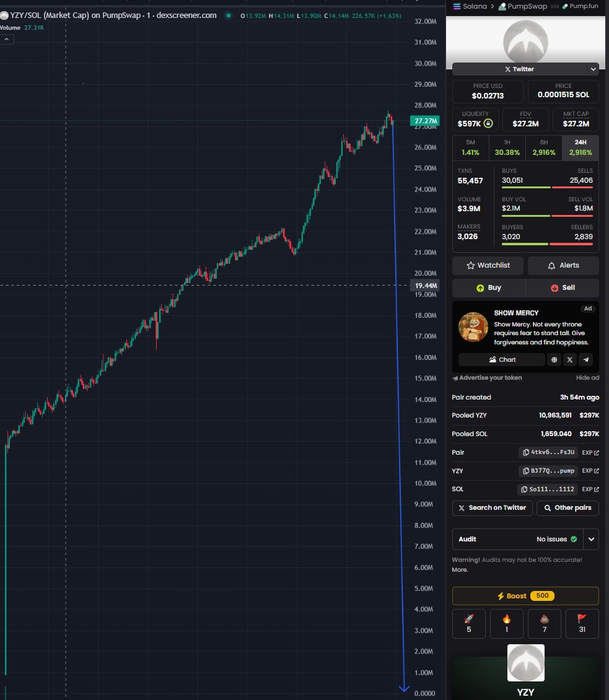Click the Pooled YZY 10,963,591 value
This screenshot has height=700, width=609.
click(x=555, y=415)
